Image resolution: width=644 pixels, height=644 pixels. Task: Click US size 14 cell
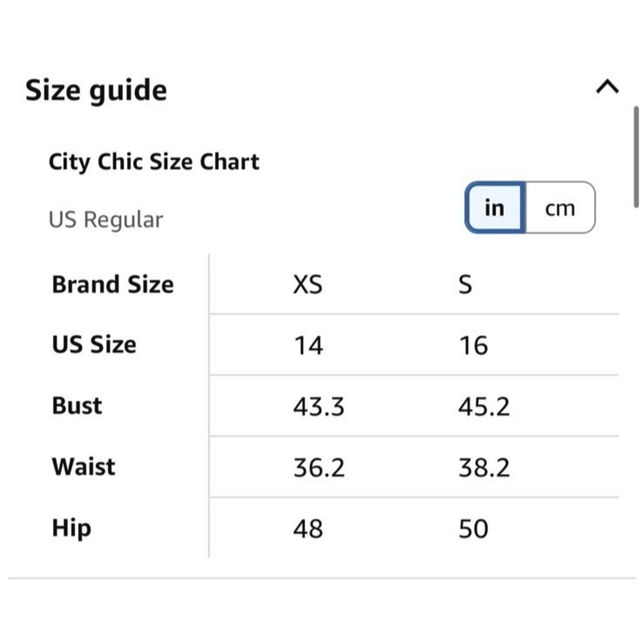coord(308,345)
